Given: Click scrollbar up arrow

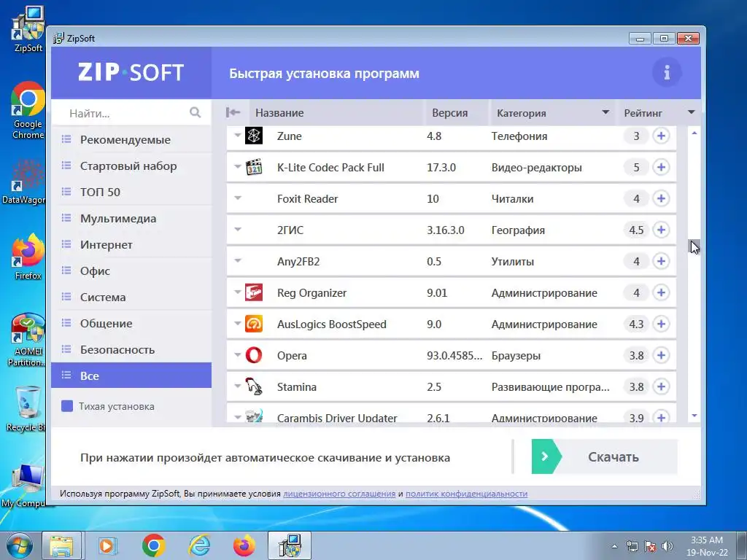Looking at the screenshot, I should (694, 133).
